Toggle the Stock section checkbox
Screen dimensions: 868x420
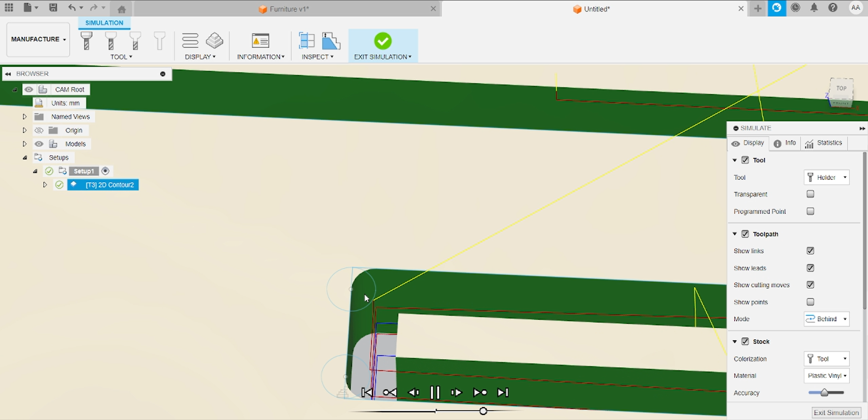coord(745,341)
